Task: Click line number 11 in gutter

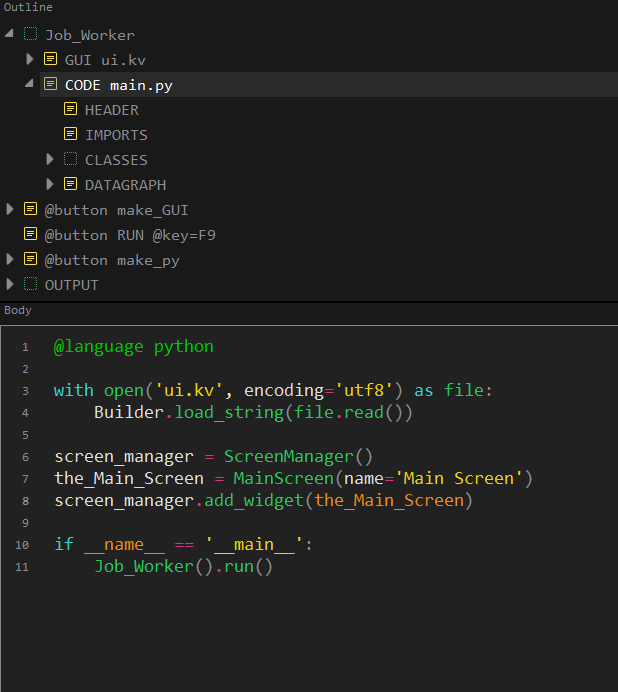Action: (22, 568)
